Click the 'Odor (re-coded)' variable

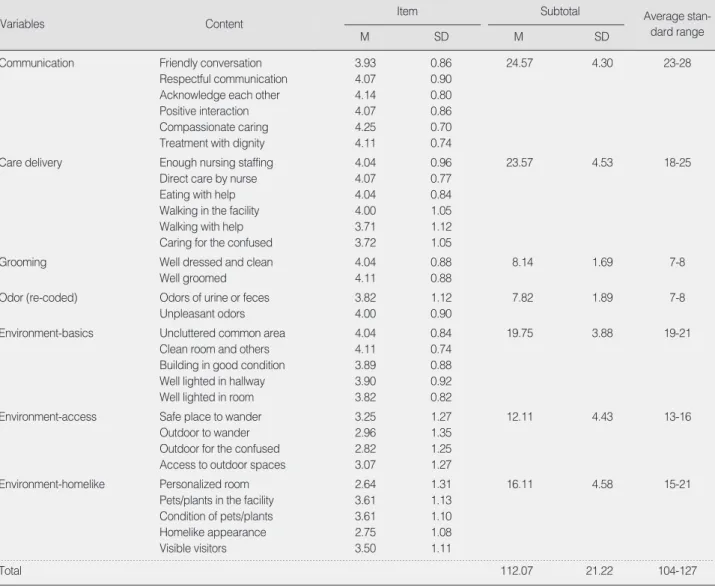tap(39, 297)
